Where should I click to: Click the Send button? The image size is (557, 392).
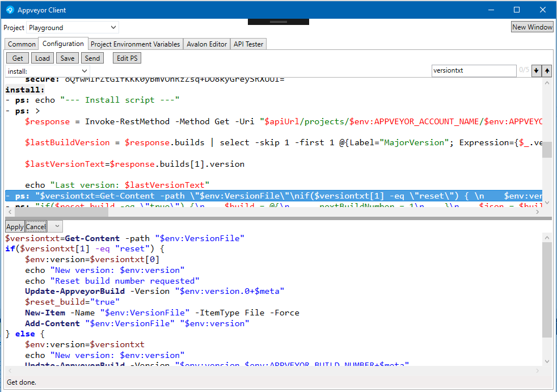pyautogui.click(x=92, y=58)
